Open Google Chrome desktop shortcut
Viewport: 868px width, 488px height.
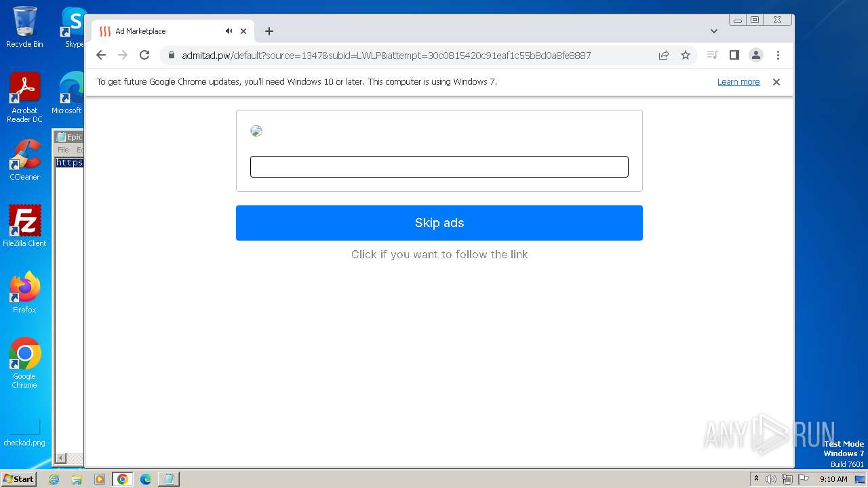24,363
